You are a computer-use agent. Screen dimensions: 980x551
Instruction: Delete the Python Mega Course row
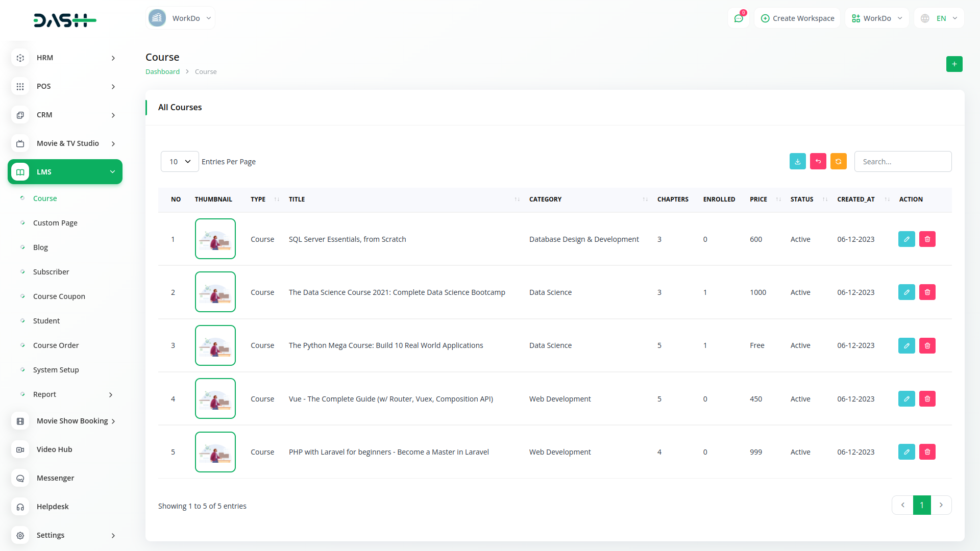coord(927,346)
